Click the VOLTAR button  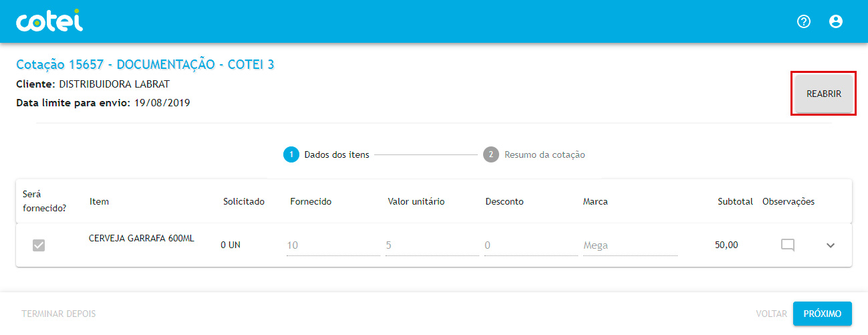[x=771, y=314]
